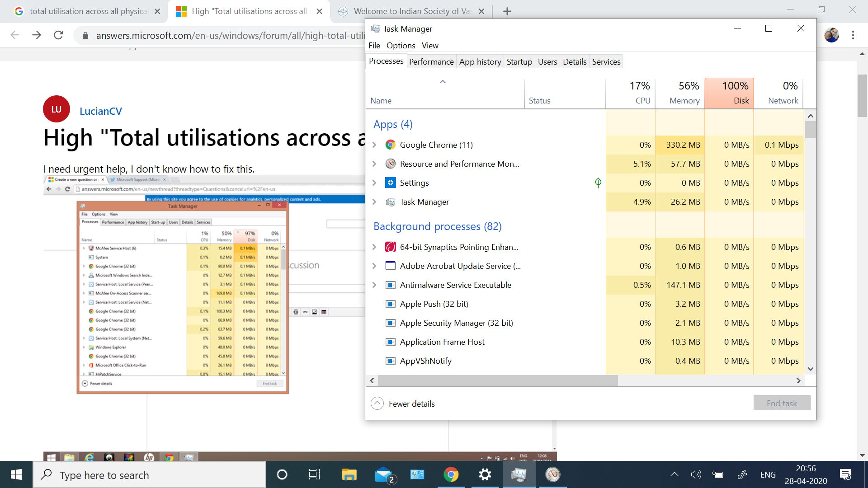Switch to the Users tab
The width and height of the screenshot is (868, 488).
pyautogui.click(x=547, y=62)
